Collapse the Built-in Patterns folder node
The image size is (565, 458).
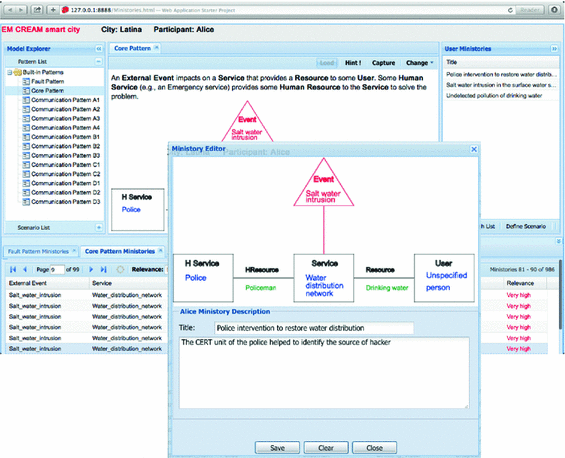tap(10, 72)
